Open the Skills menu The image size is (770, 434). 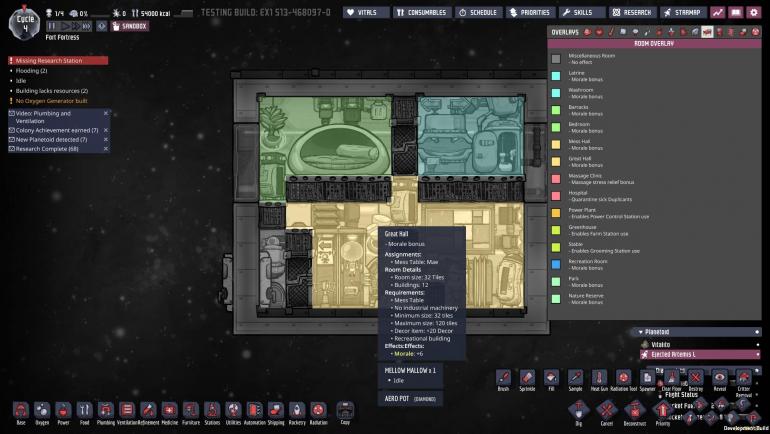tap(581, 12)
